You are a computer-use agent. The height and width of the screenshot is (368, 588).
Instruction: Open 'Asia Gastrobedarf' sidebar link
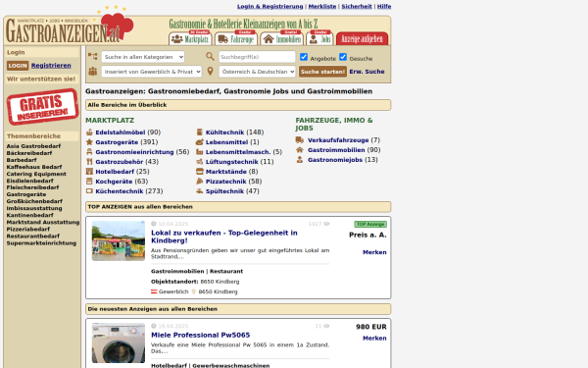tap(33, 146)
